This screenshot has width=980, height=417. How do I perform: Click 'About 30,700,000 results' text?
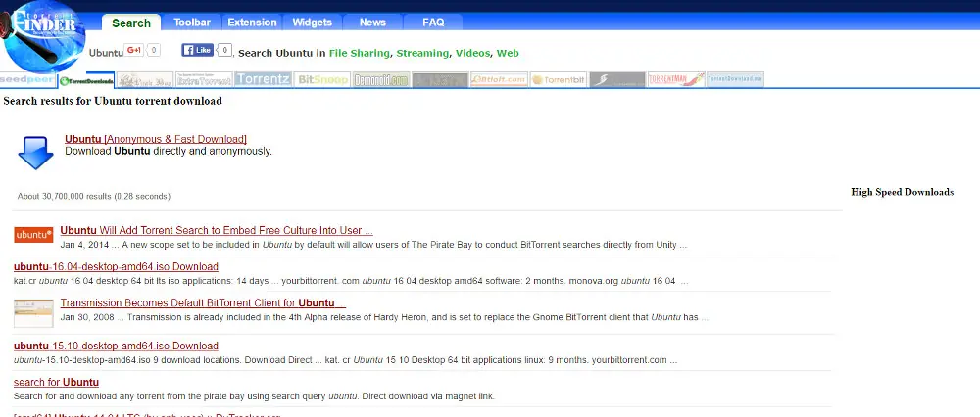[x=94, y=196]
